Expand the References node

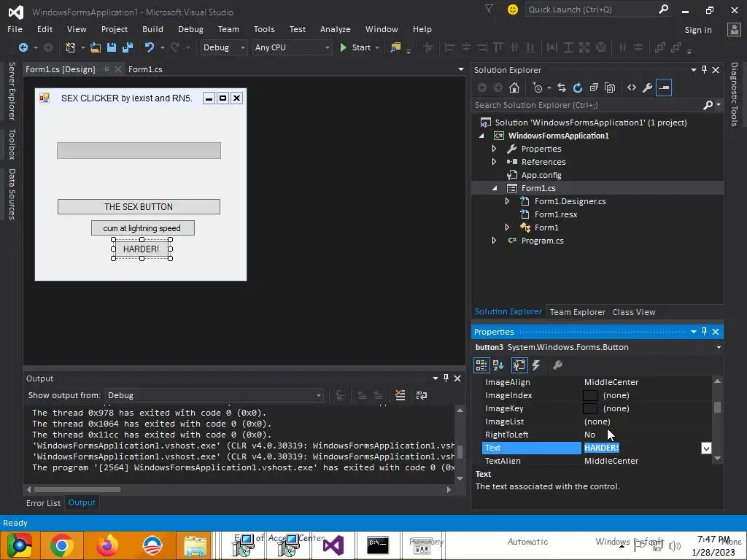pyautogui.click(x=494, y=162)
